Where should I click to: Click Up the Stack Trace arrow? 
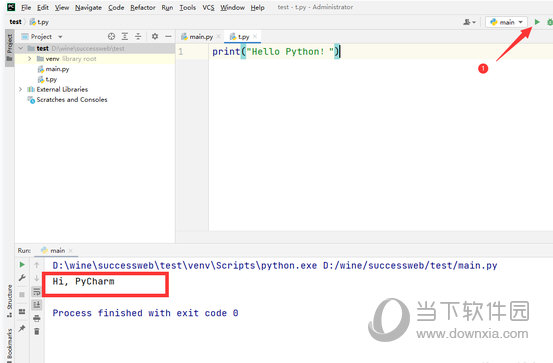pyautogui.click(x=37, y=265)
